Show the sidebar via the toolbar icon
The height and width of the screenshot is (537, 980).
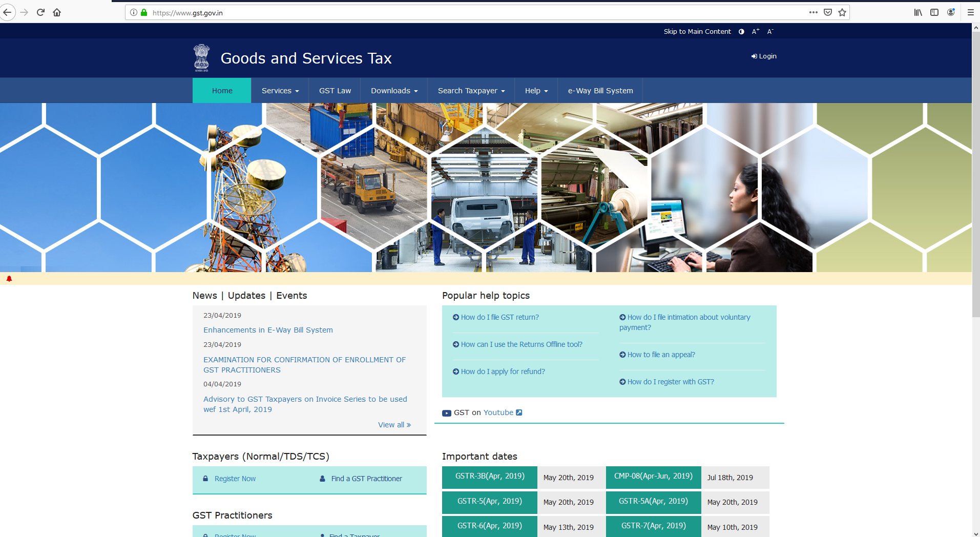tap(934, 12)
